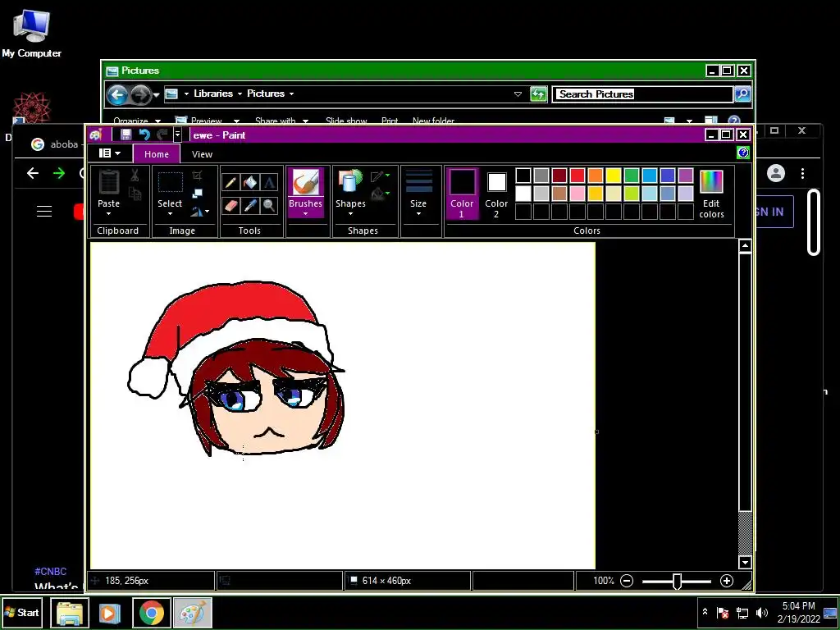Viewport: 840px width, 630px height.
Task: Pick the red color swatch
Action: tap(577, 176)
